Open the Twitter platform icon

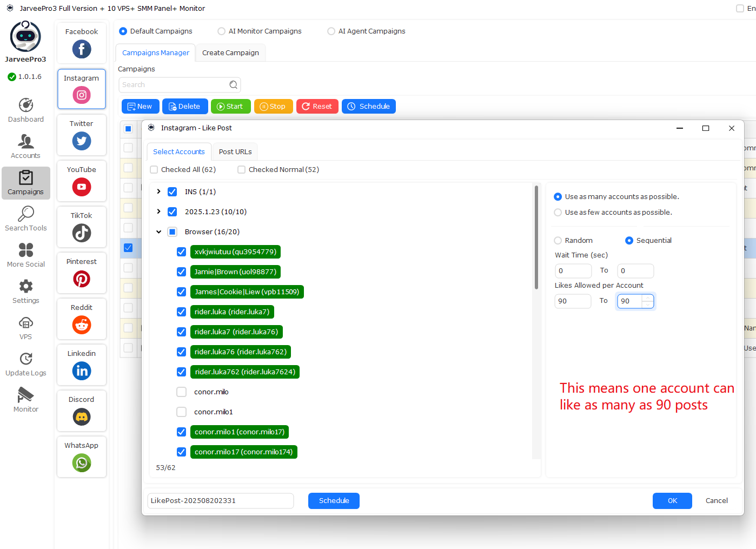coord(82,141)
